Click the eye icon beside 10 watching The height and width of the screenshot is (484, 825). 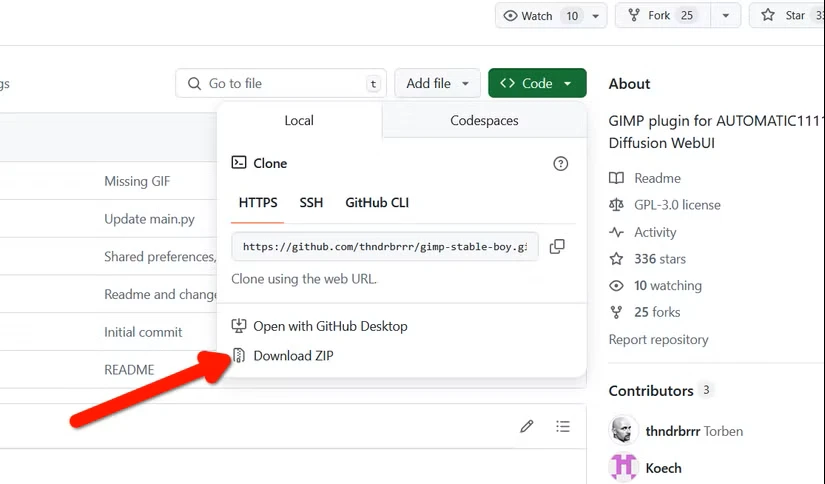pyautogui.click(x=616, y=286)
